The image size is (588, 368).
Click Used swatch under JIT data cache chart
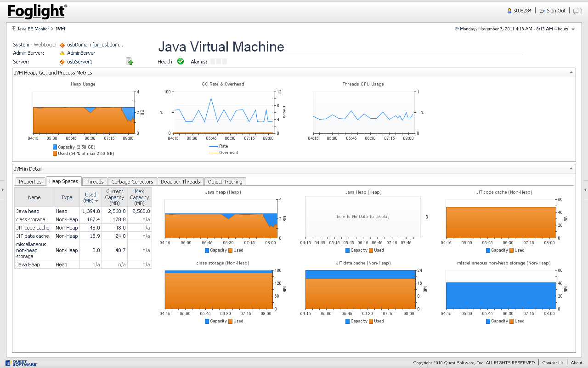point(371,321)
